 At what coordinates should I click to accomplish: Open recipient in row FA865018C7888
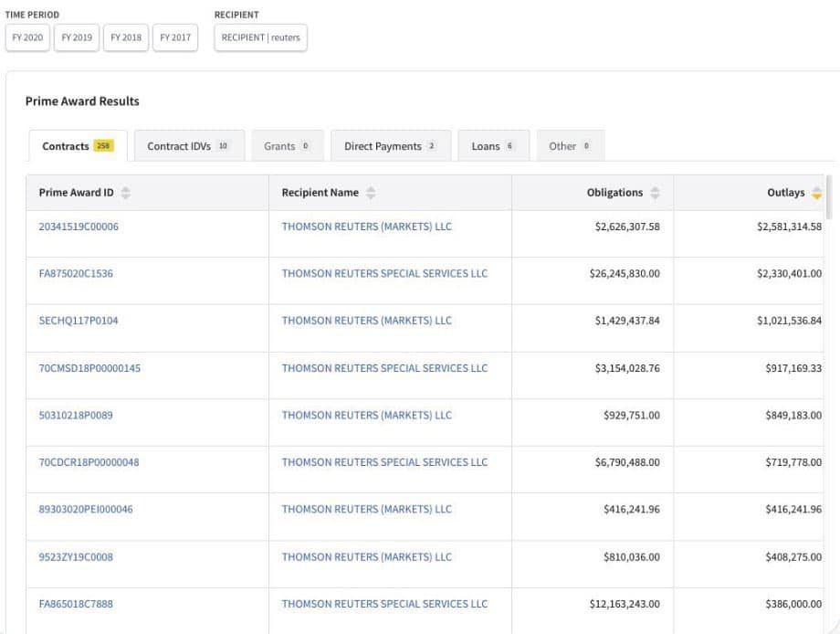[x=384, y=604]
